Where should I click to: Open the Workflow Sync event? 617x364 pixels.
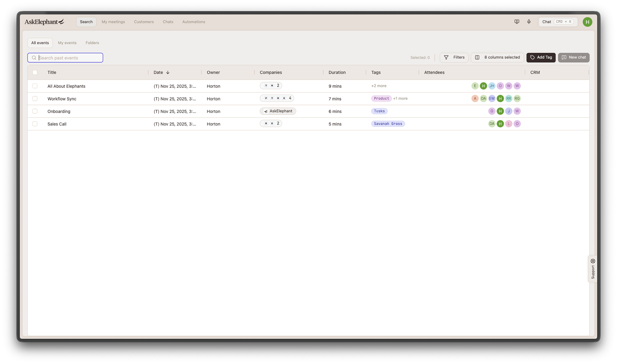(x=62, y=99)
